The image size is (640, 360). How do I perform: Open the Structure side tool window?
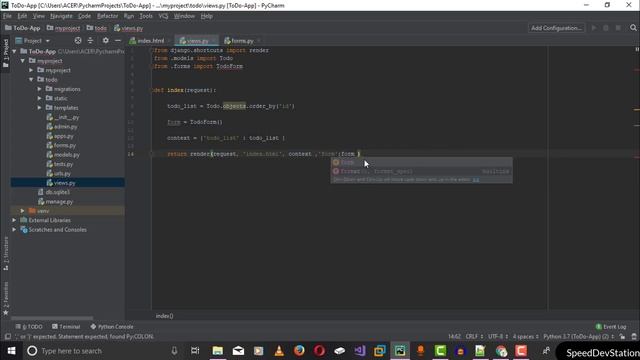click(x=6, y=253)
